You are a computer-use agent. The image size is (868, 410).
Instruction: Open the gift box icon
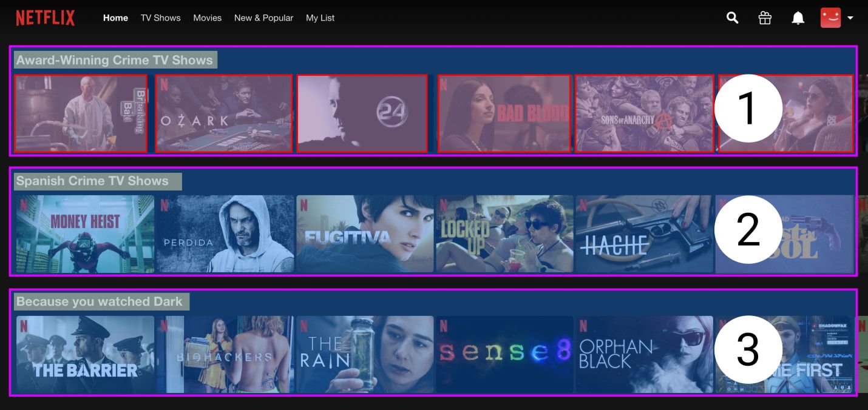[x=765, y=18]
